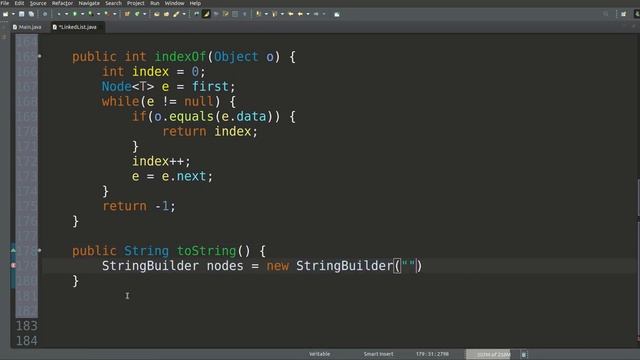Run the program with the green Run icon
Viewport: 640px width, 360px height.
75,14
